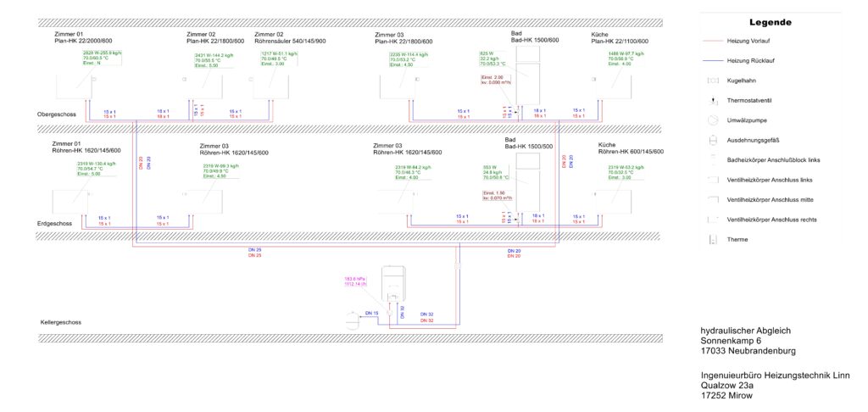The image size is (868, 412).
Task: Click the Kugelhahn symbol in the legend
Action: 712,81
